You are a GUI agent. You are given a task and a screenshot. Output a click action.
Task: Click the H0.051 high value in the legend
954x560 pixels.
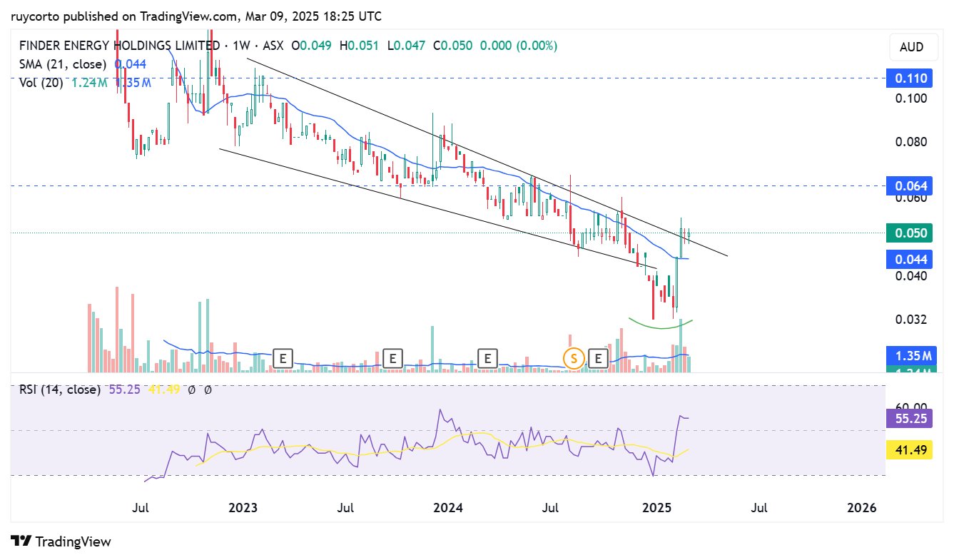pos(360,46)
